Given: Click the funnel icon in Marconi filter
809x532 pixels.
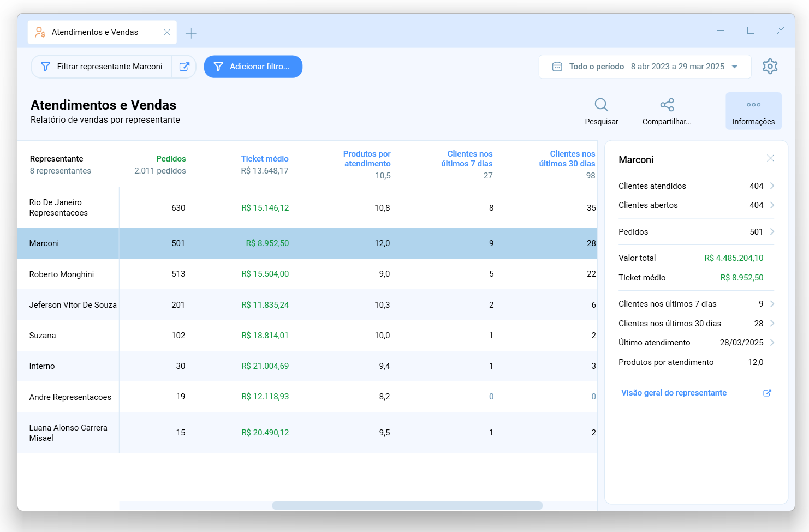Looking at the screenshot, I should click(x=46, y=67).
